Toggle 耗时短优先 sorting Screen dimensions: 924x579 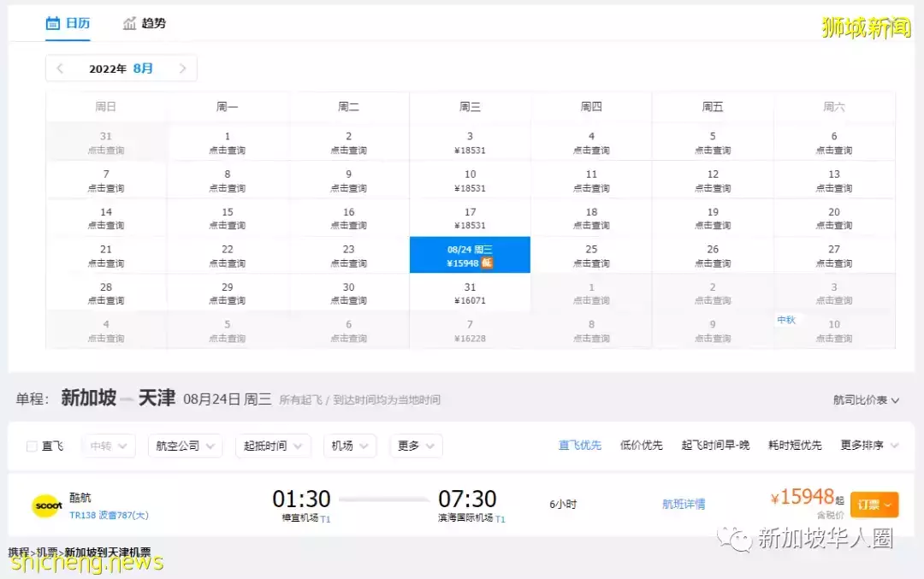796,446
